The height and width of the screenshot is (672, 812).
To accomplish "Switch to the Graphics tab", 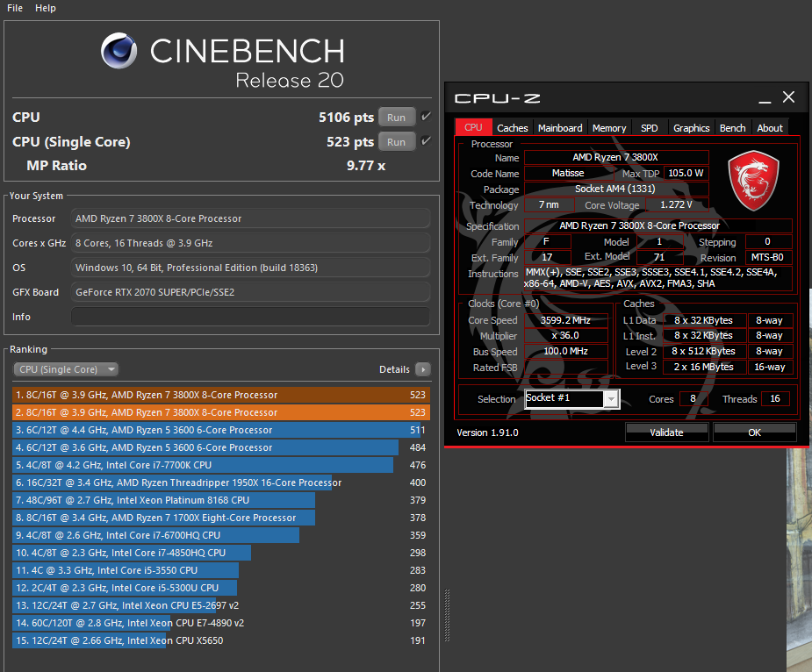I will tap(692, 128).
